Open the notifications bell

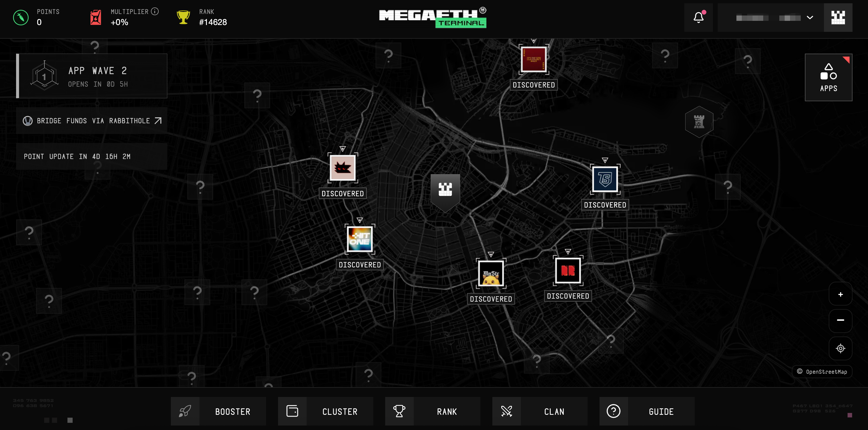click(x=698, y=18)
